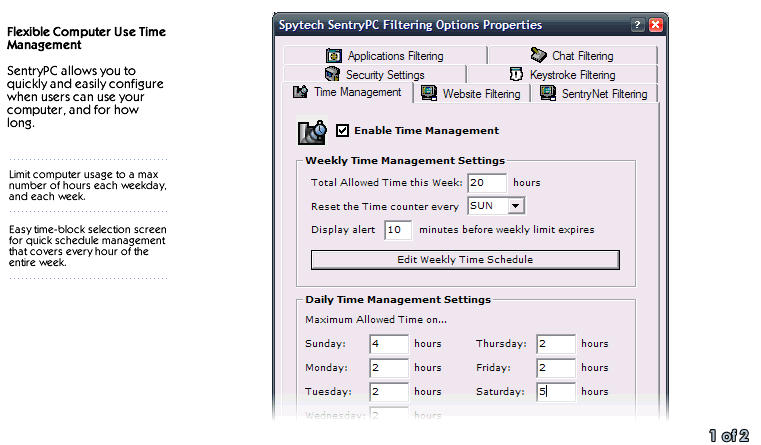The height and width of the screenshot is (445, 761).
Task: Select the Time Management tab label
Action: click(357, 92)
